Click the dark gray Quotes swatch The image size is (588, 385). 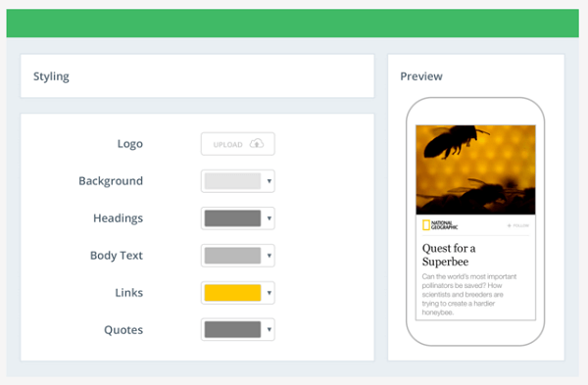coord(232,329)
